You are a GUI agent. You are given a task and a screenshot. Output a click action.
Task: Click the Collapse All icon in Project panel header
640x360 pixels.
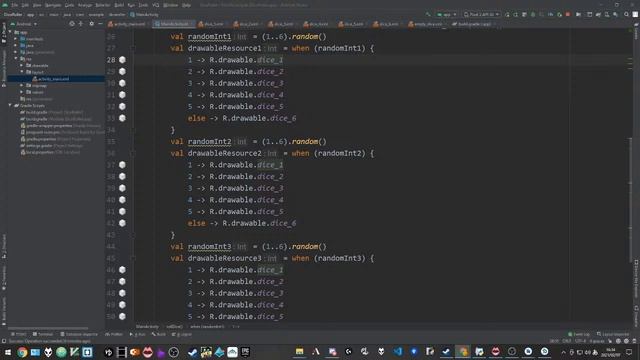(x=81, y=24)
